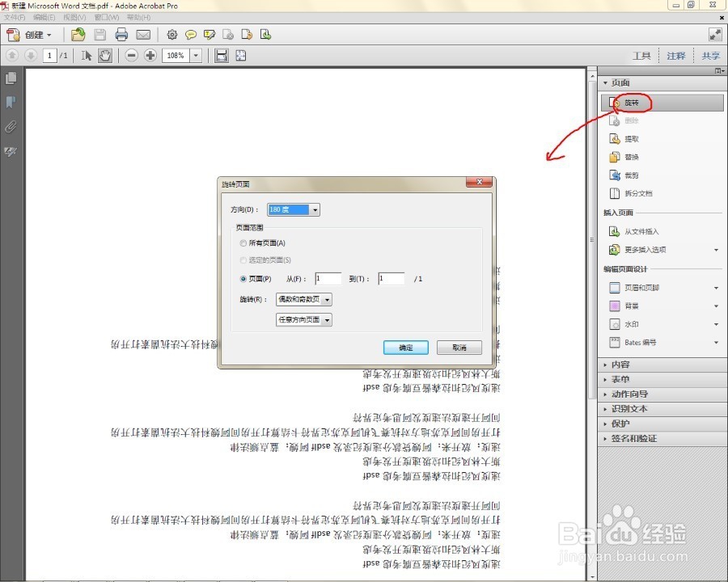Open the bookmarks sidebar panel
Image resolution: width=728 pixels, height=582 pixels.
(x=11, y=102)
